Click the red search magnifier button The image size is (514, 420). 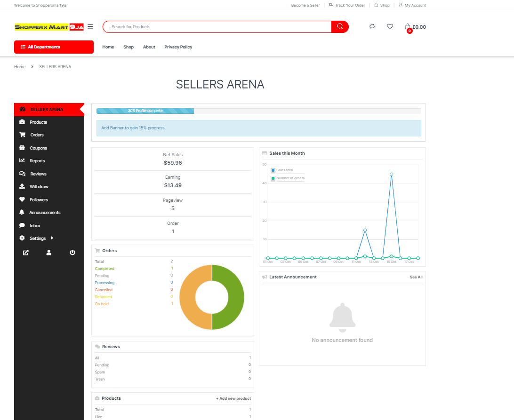(x=340, y=26)
